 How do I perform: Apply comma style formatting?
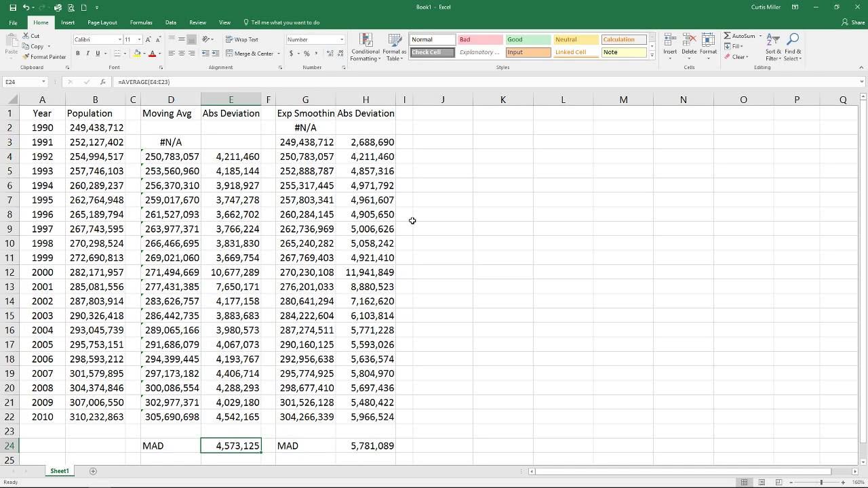(315, 54)
